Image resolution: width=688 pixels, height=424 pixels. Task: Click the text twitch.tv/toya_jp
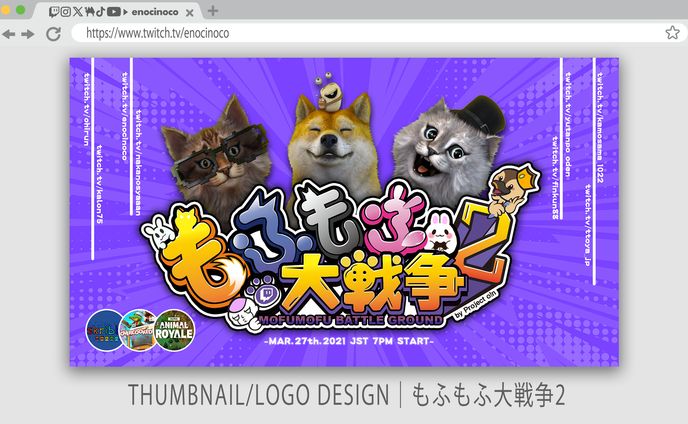point(588,225)
